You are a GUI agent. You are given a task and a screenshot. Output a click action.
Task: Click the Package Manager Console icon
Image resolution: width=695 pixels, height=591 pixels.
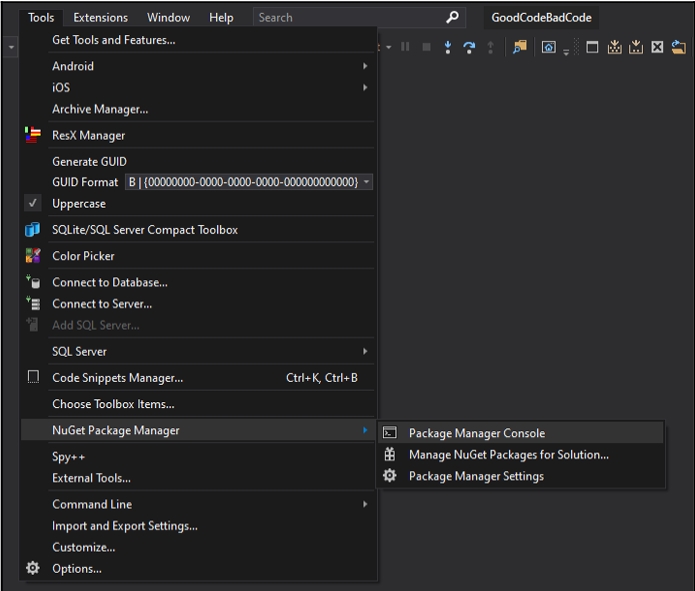390,433
